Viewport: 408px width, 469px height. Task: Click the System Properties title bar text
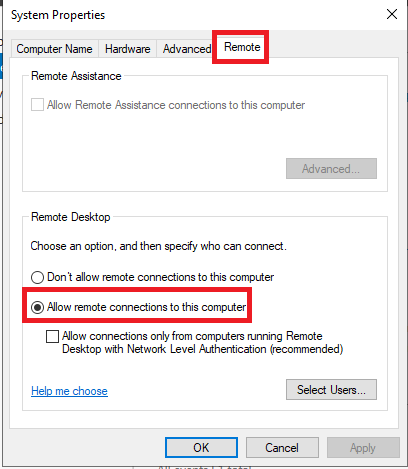tap(58, 15)
